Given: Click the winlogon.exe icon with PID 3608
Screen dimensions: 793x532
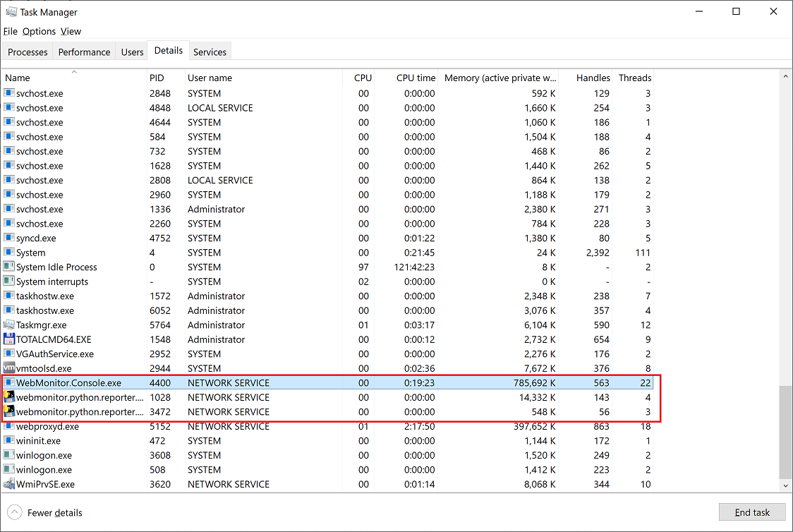Looking at the screenshot, I should point(8,455).
